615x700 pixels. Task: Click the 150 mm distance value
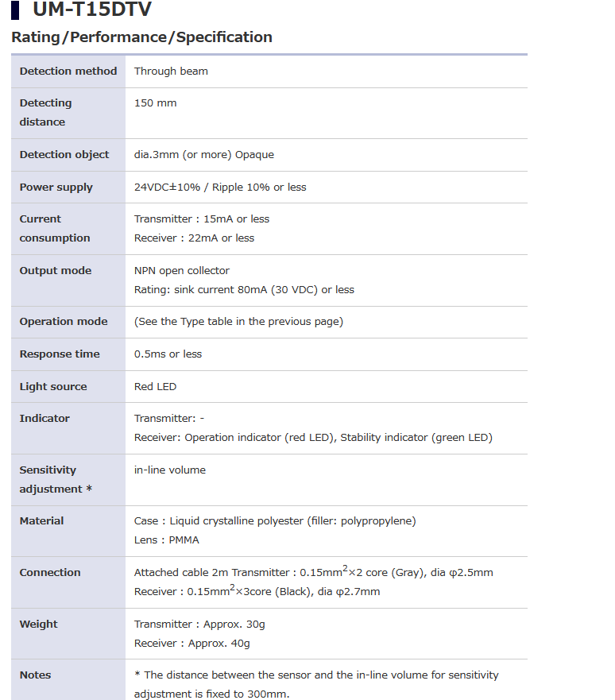[156, 103]
